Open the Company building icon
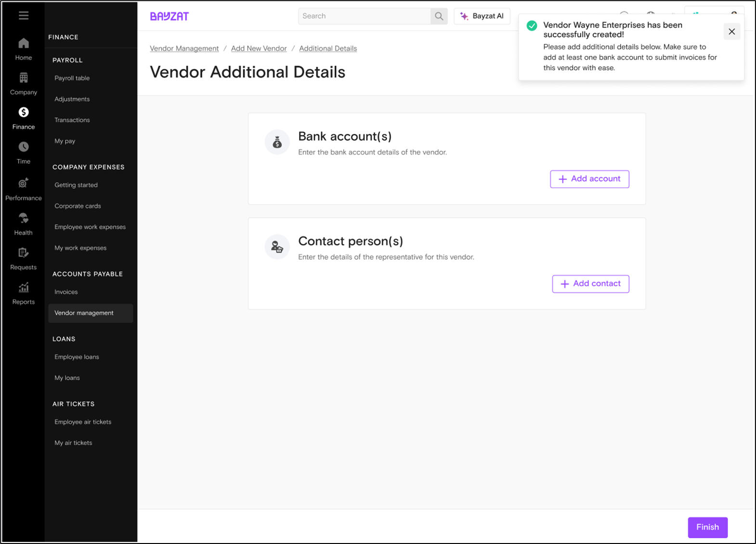Viewport: 756px width, 544px height. [23, 78]
